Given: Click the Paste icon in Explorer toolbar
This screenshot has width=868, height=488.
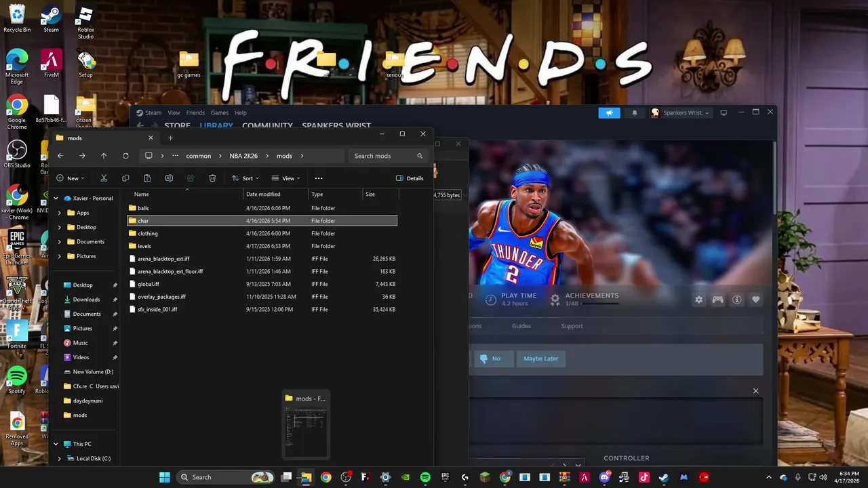Looking at the screenshot, I should [x=147, y=178].
